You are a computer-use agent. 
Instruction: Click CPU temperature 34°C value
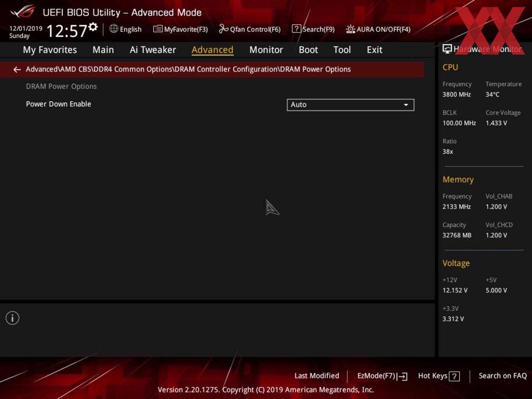click(x=492, y=95)
